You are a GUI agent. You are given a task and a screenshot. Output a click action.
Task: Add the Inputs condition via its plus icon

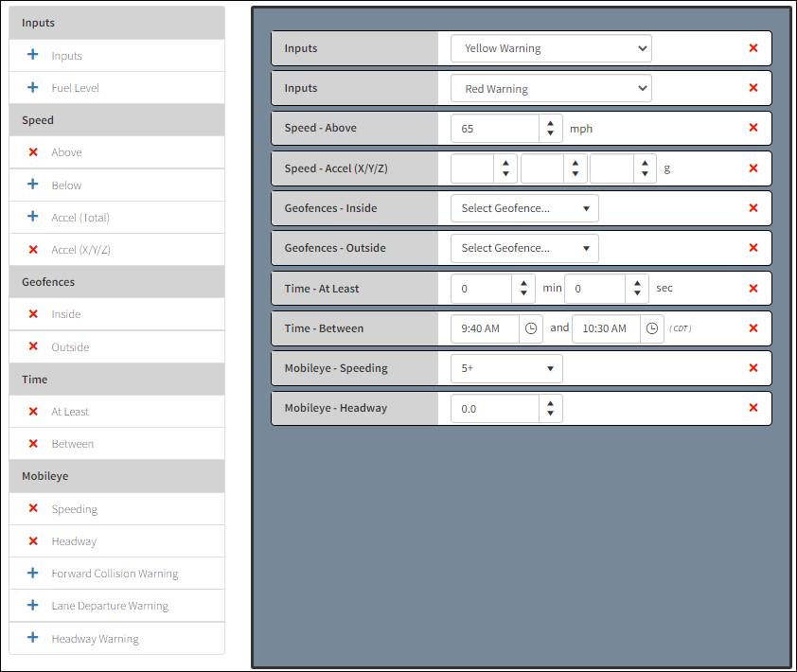click(x=32, y=54)
